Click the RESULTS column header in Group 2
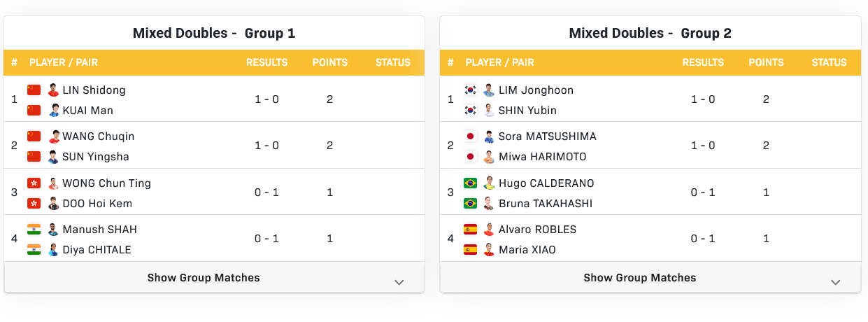 [703, 62]
